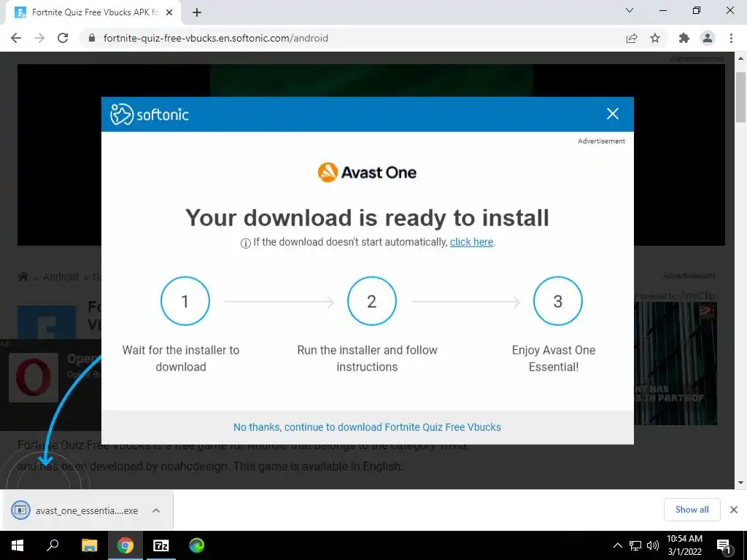
Task: Go back to previous page in Chrome
Action: 16,38
